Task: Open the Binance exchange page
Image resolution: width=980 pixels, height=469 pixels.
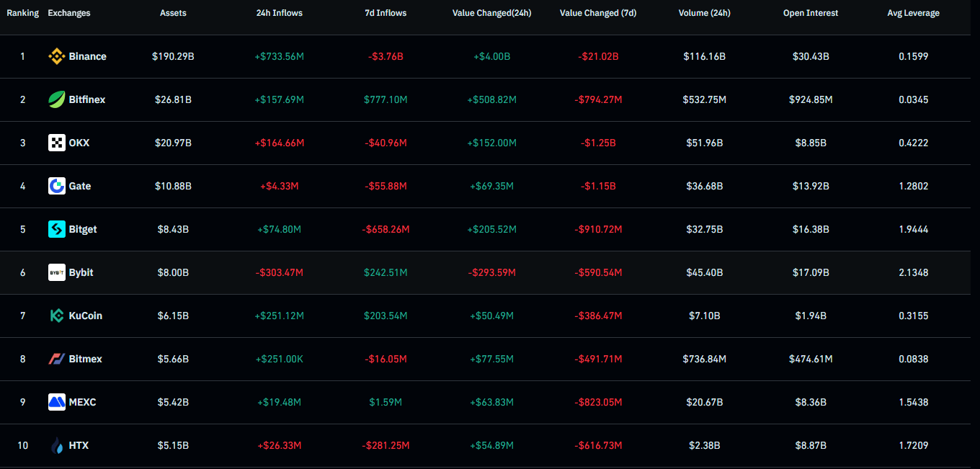Action: coord(87,56)
